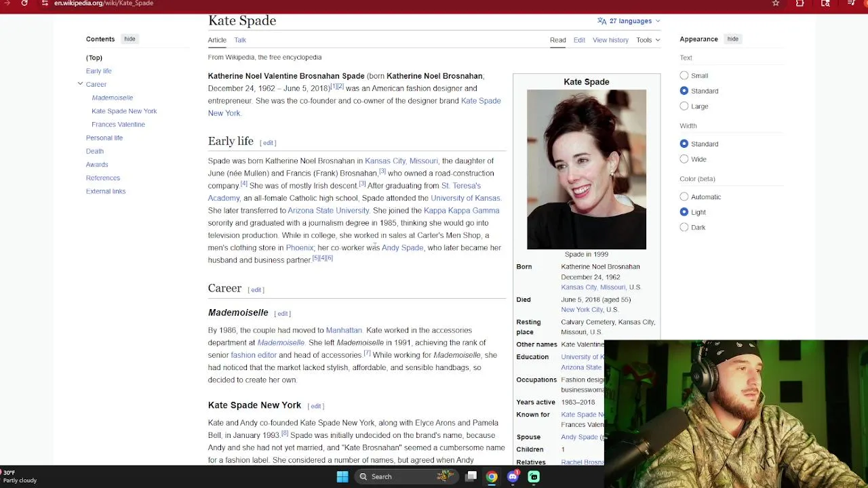
Task: Click edit link beside Career heading
Action: 256,290
